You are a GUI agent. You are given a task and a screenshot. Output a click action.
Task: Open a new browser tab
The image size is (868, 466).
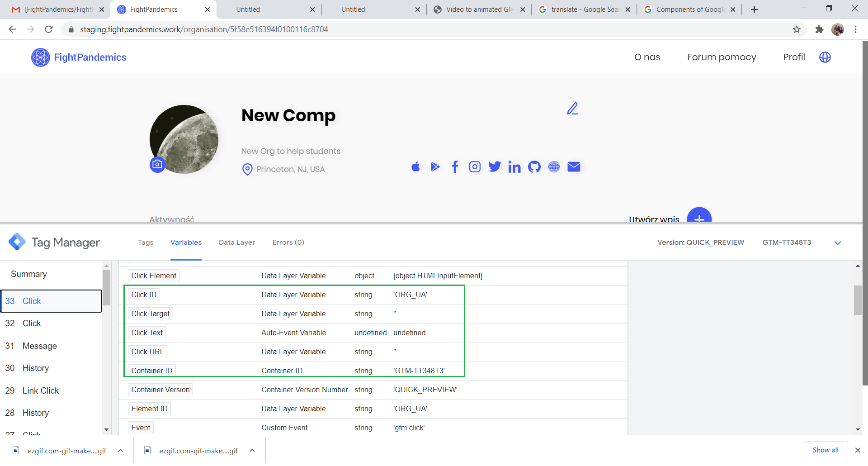coord(754,10)
